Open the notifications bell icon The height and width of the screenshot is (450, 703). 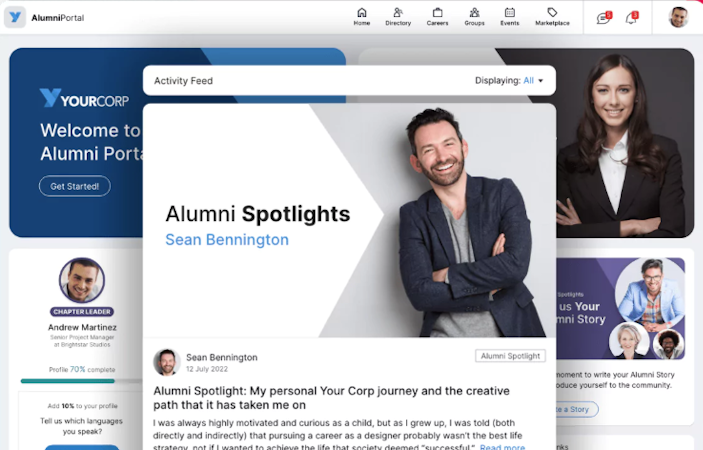point(631,18)
